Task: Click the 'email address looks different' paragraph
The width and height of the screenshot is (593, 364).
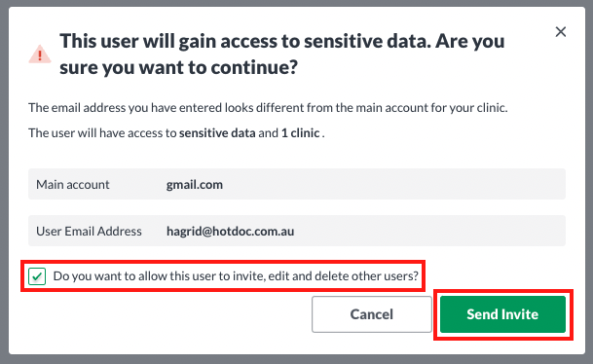Action: (x=268, y=108)
